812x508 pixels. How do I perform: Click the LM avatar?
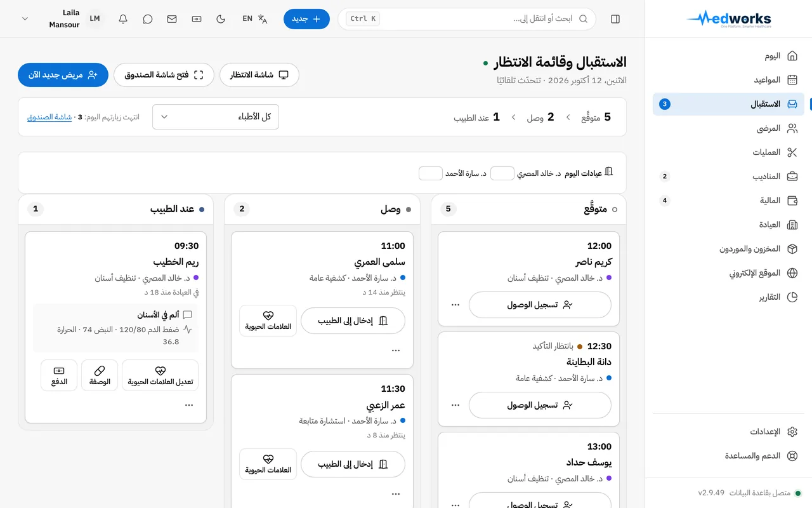95,19
